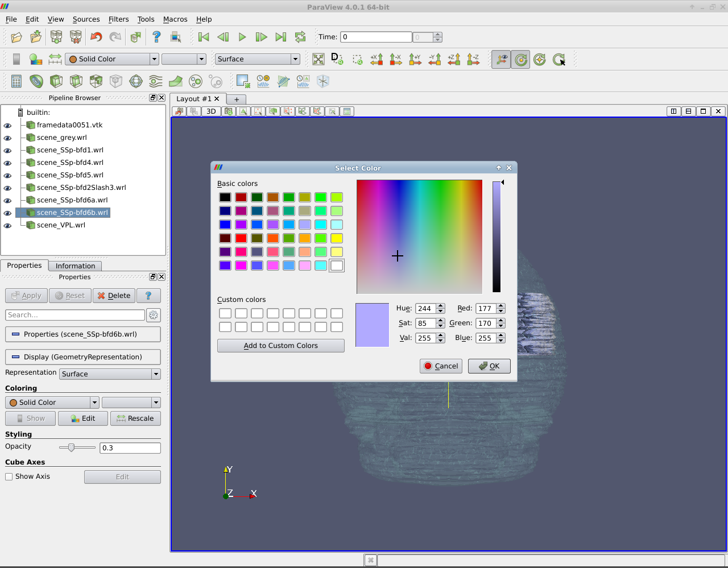
Task: Enable the Show Axis checkbox
Action: [9, 477]
